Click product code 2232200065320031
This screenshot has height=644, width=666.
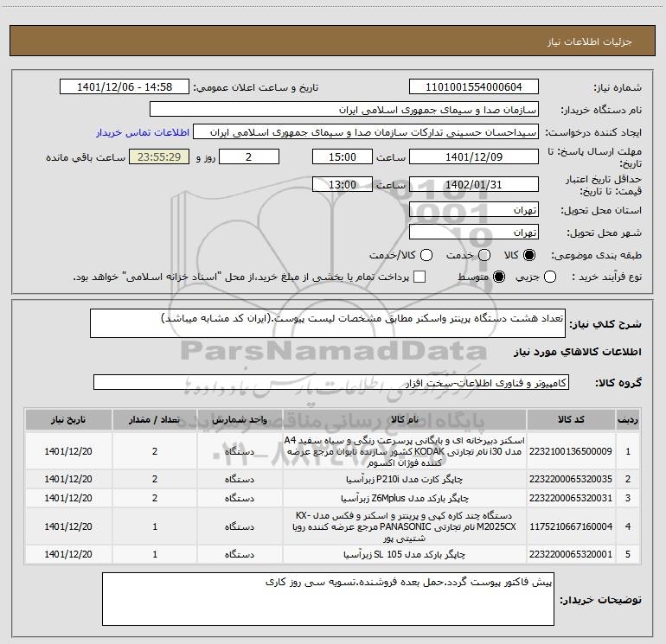[571, 498]
